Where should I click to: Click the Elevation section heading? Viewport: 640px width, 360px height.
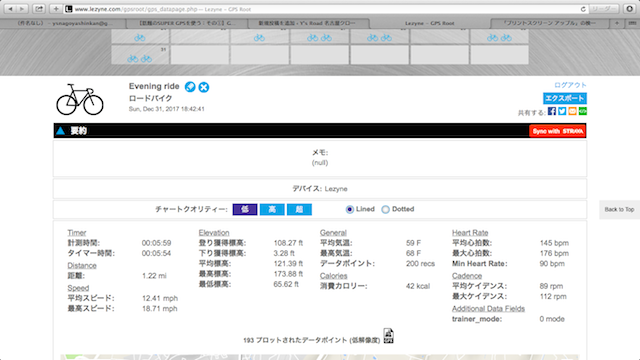coord(214,233)
